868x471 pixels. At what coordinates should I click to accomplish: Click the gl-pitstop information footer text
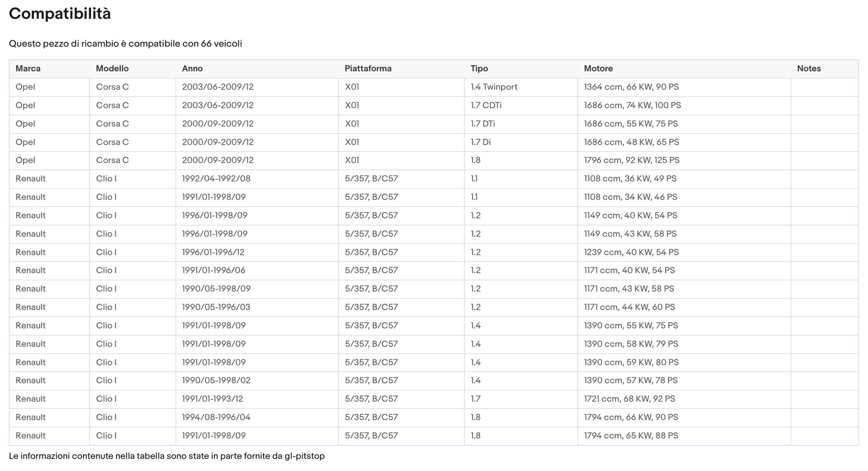167,456
